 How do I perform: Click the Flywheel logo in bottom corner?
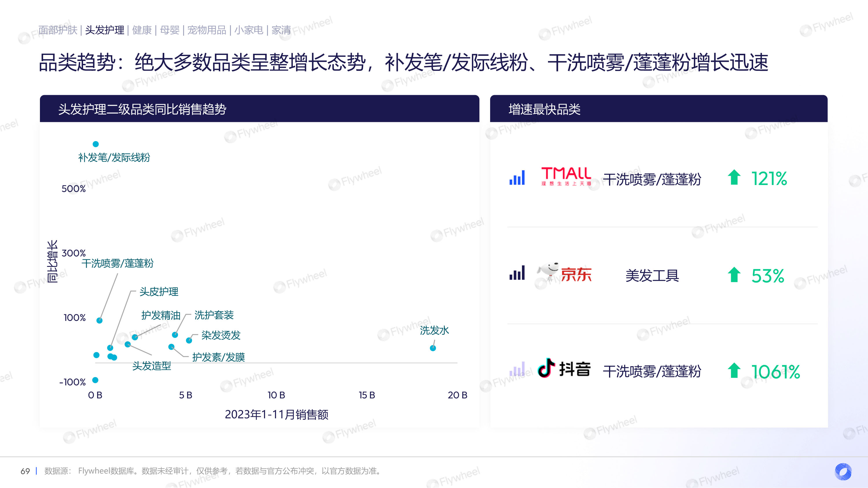843,472
